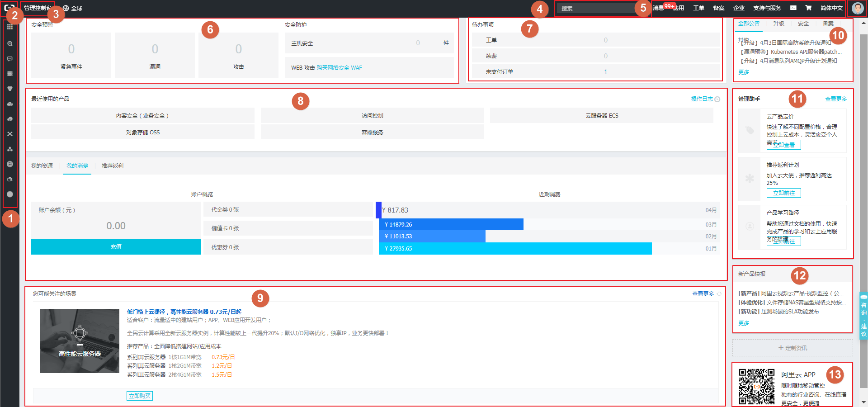Click the Alibaba Cloud logo icon
This screenshot has width=868, height=407.
tap(9, 8)
